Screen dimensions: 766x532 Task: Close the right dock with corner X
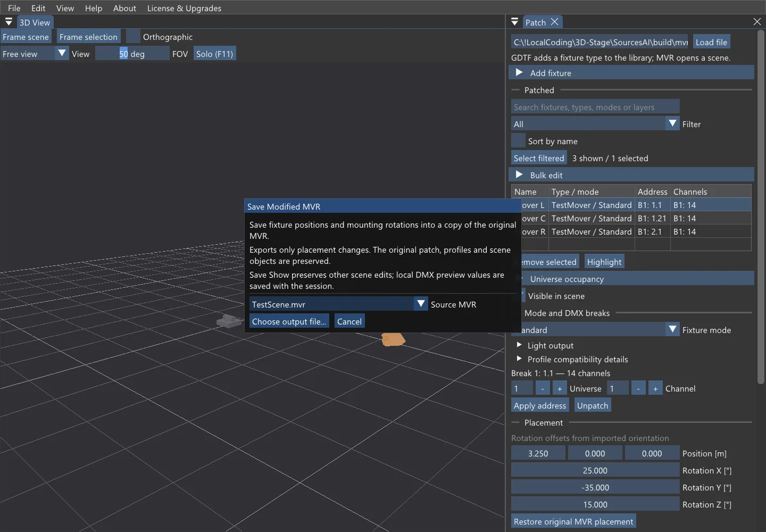pos(757,22)
